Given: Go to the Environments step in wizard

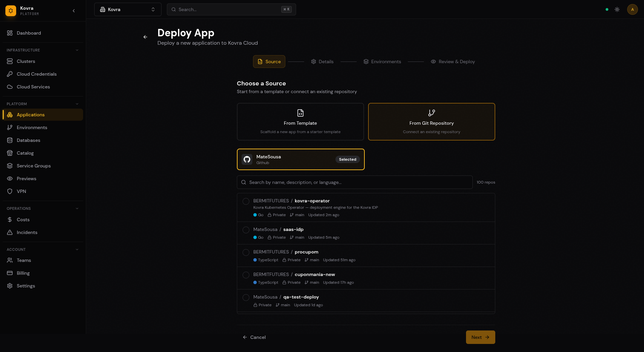Looking at the screenshot, I should pos(382,62).
